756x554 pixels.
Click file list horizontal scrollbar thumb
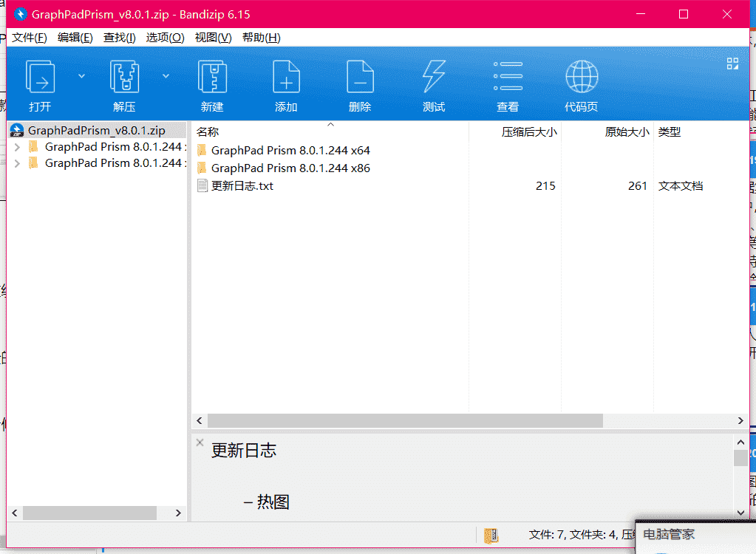[405, 420]
